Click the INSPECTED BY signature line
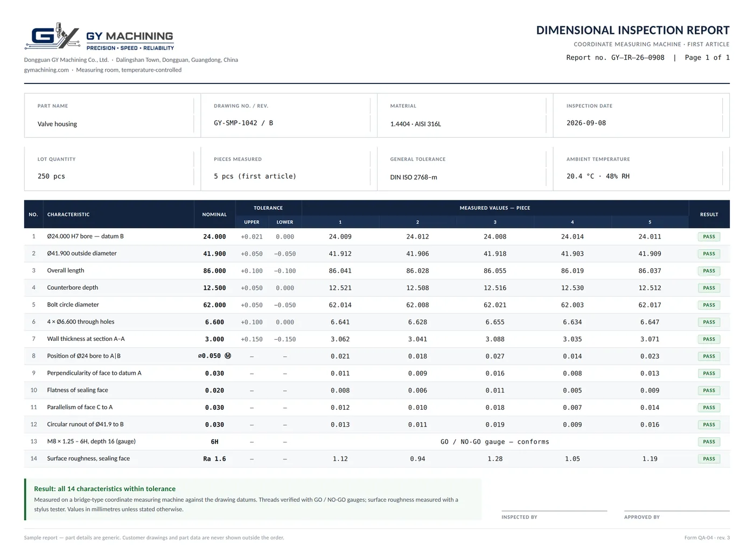 [x=554, y=511]
